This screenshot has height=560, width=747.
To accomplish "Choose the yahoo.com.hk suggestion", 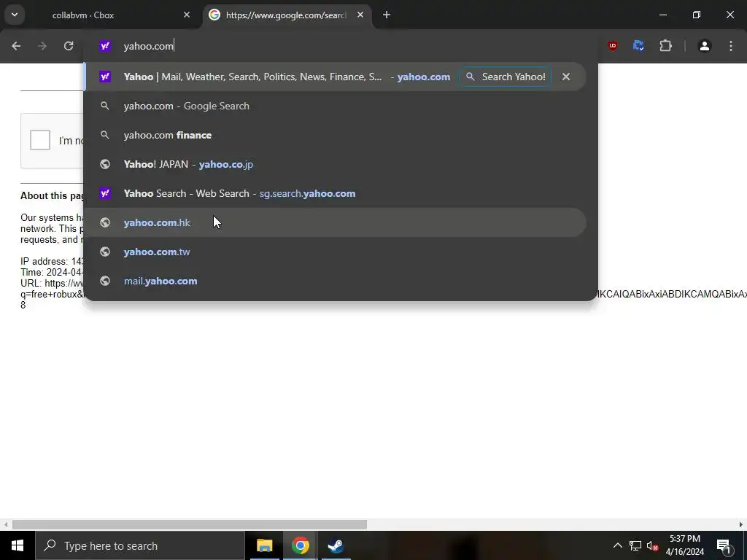I will point(336,222).
